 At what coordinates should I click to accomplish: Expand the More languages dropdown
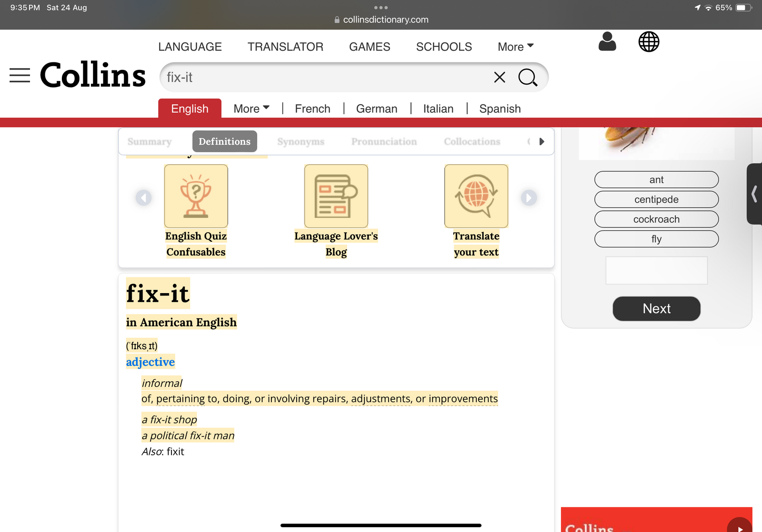tap(251, 109)
